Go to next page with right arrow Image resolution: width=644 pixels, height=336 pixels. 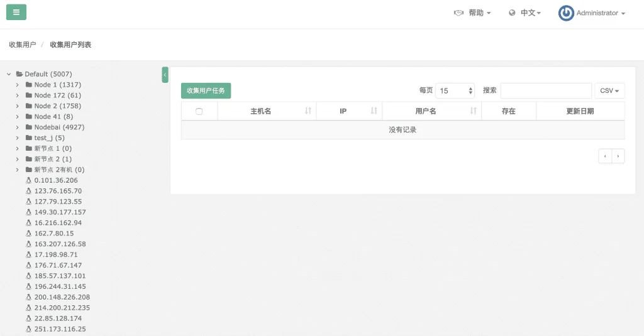click(x=618, y=156)
